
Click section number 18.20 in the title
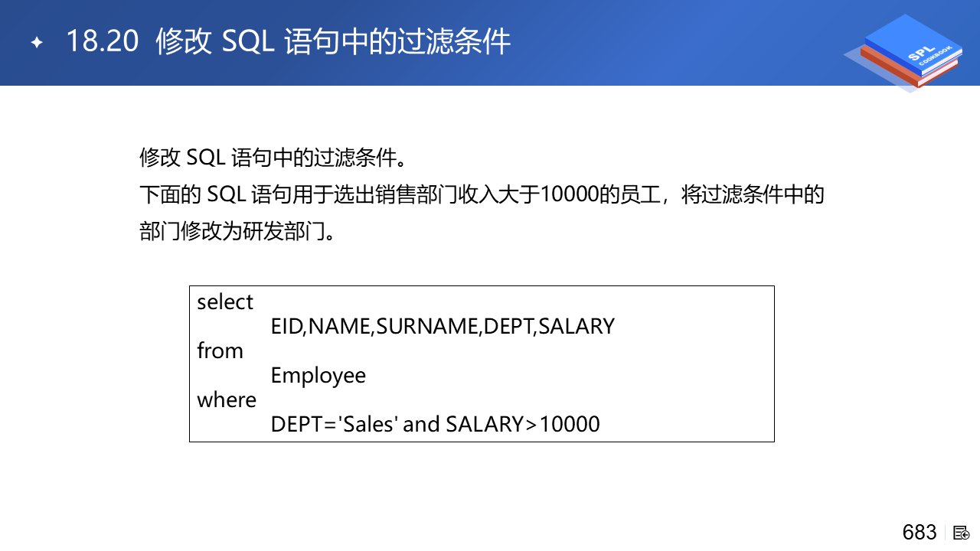tap(102, 42)
